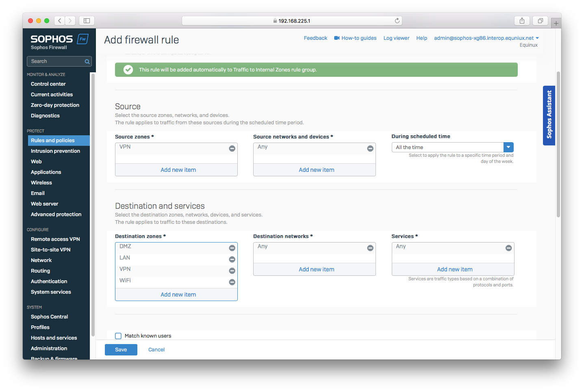Screen dimensions: 584x392
Task: Open the During scheduled time dropdown
Action: pyautogui.click(x=508, y=147)
